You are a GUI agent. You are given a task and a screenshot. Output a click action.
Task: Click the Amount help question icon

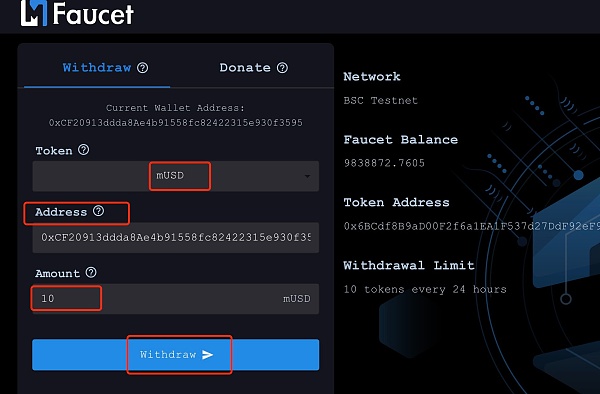click(x=91, y=272)
